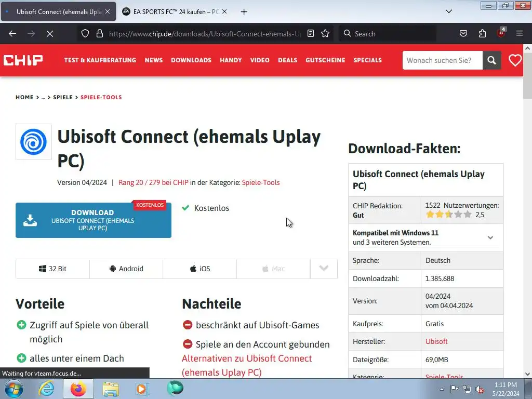Toggle reader view icon in address bar

(311, 34)
